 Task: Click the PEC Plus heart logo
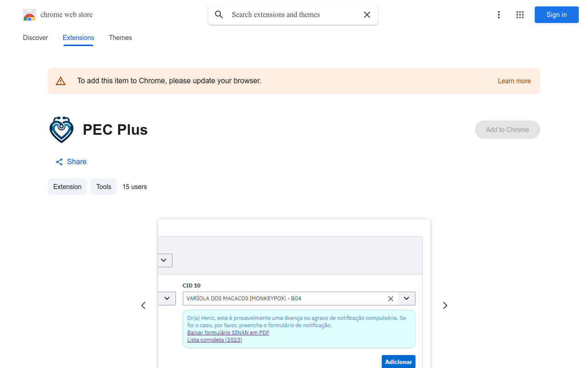(62, 130)
